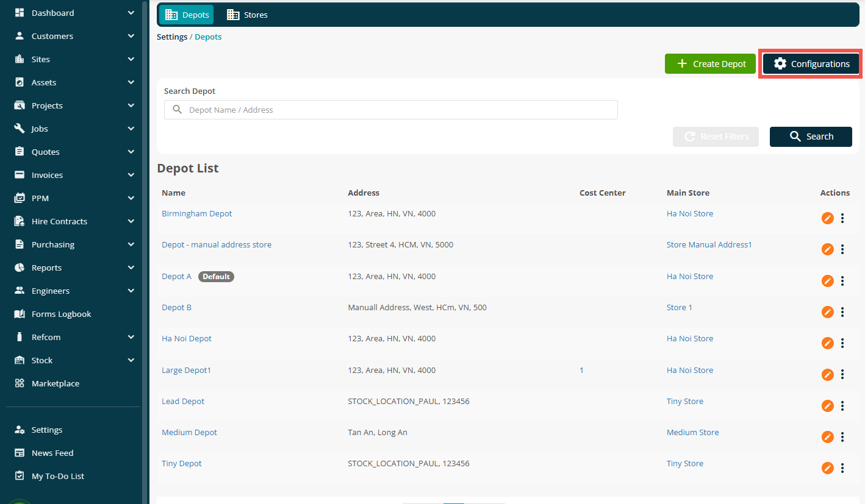
Task: Expand the Engineers menu chevron
Action: (131, 291)
